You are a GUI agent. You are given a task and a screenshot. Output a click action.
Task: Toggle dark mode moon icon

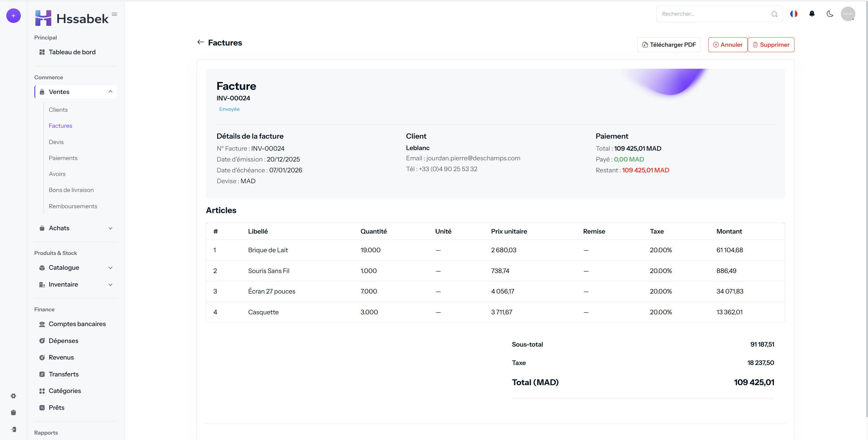click(830, 14)
